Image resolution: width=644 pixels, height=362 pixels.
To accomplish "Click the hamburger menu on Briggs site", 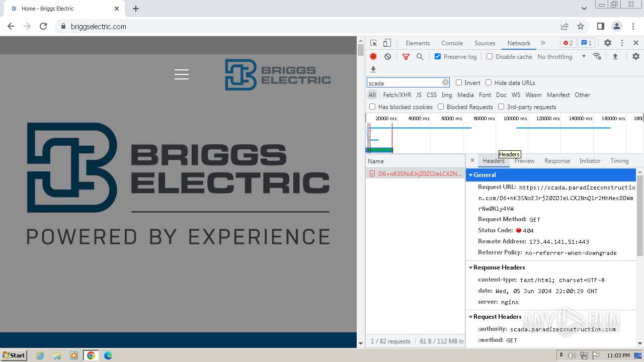I will (x=182, y=74).
